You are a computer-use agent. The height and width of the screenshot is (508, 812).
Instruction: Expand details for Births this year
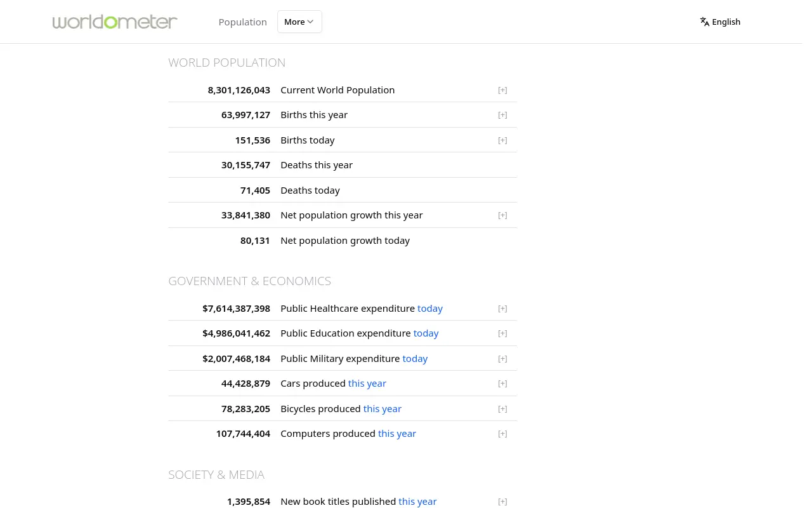(x=502, y=115)
